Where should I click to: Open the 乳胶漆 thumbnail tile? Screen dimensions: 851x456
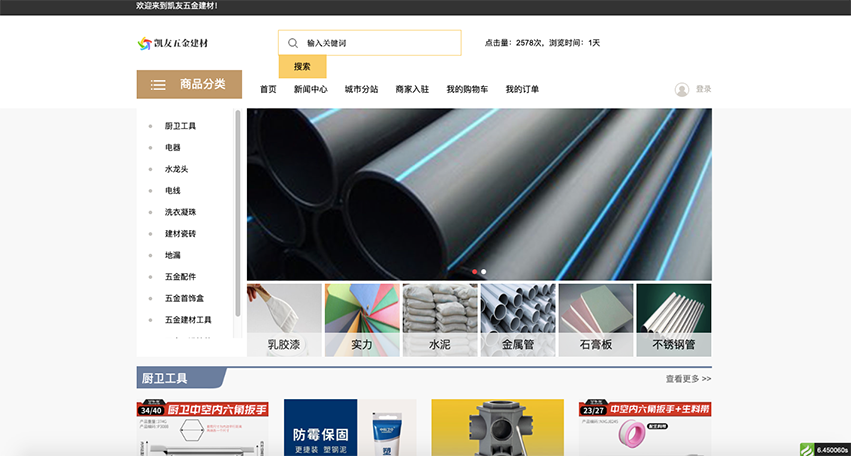pyautogui.click(x=284, y=320)
